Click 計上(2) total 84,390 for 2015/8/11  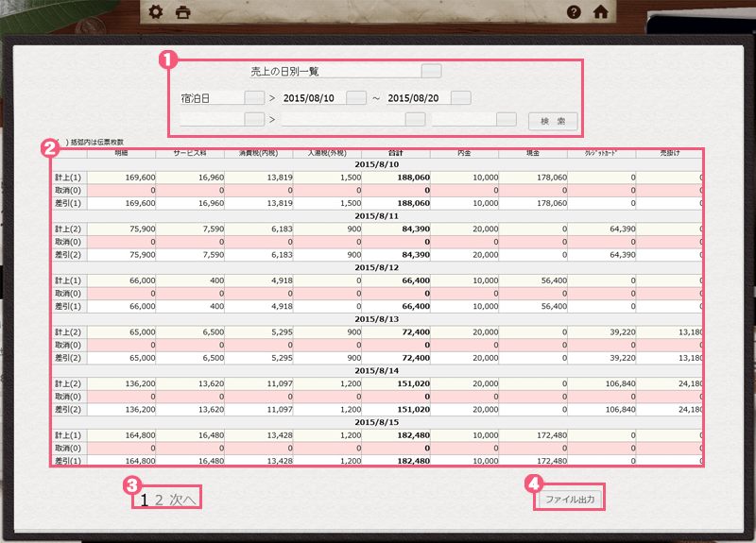tap(416, 229)
